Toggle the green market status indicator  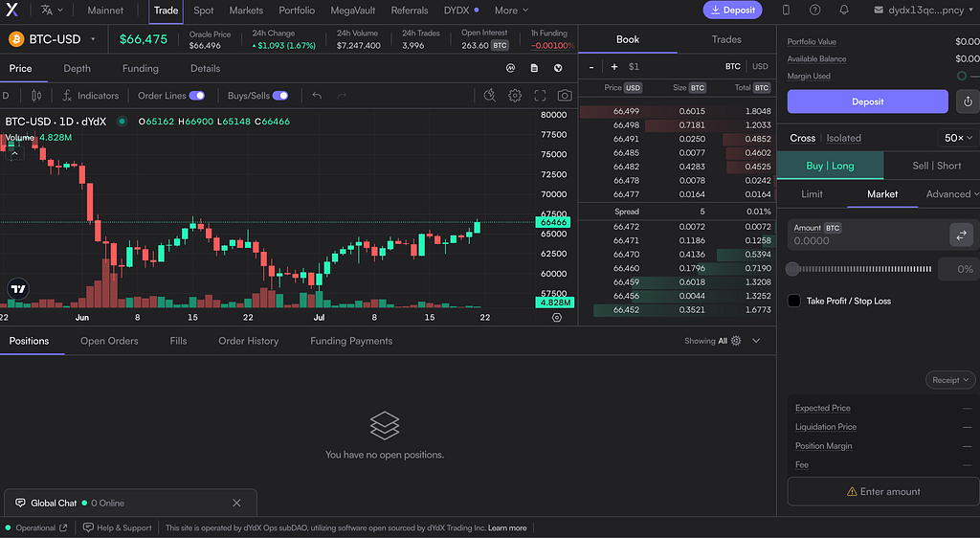(x=122, y=122)
